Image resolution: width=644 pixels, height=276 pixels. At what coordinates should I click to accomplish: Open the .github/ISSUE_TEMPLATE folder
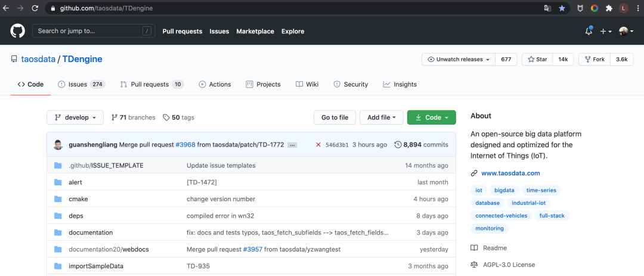[x=106, y=166]
